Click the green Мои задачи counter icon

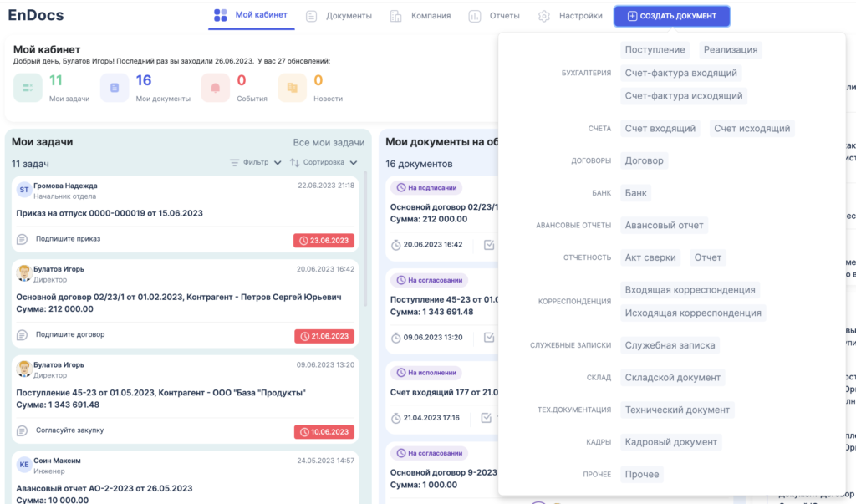click(x=28, y=88)
